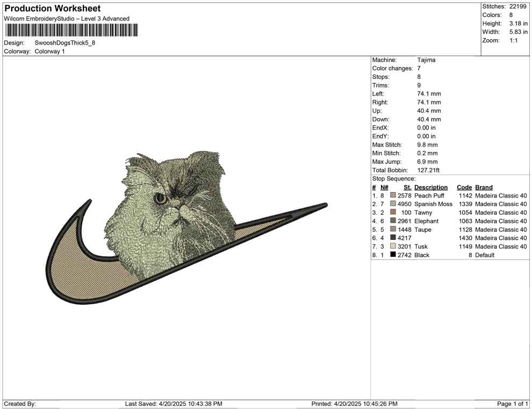Click the Left value '74.1 mm'
532x409 pixels.
coord(429,94)
